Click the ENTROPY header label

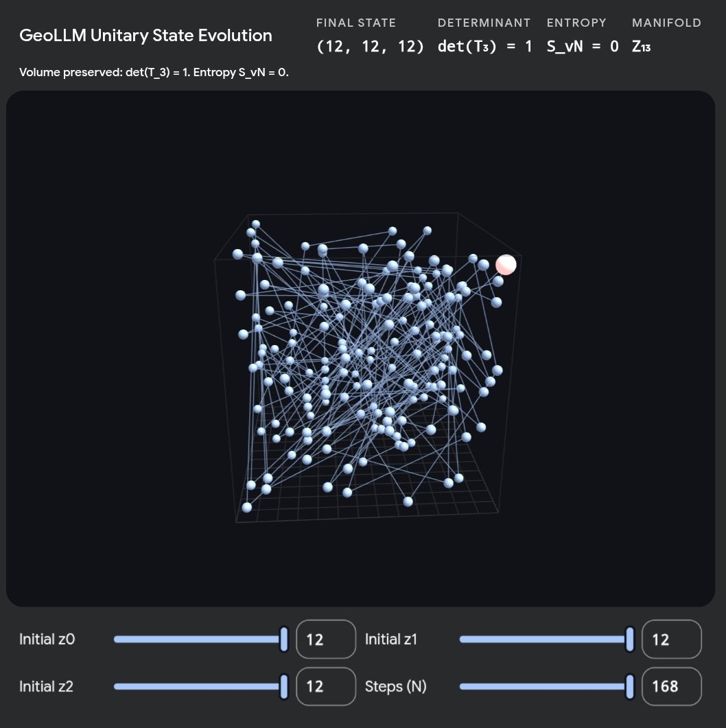576,23
